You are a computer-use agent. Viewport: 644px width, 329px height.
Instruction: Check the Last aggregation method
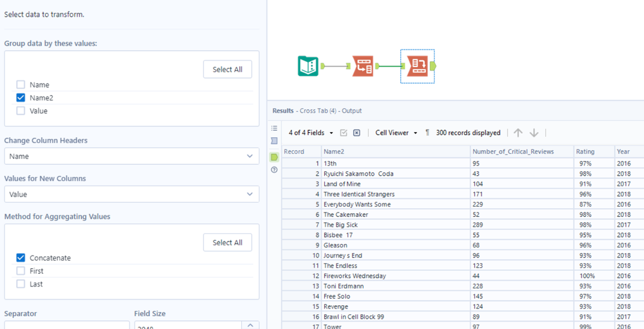click(x=21, y=284)
